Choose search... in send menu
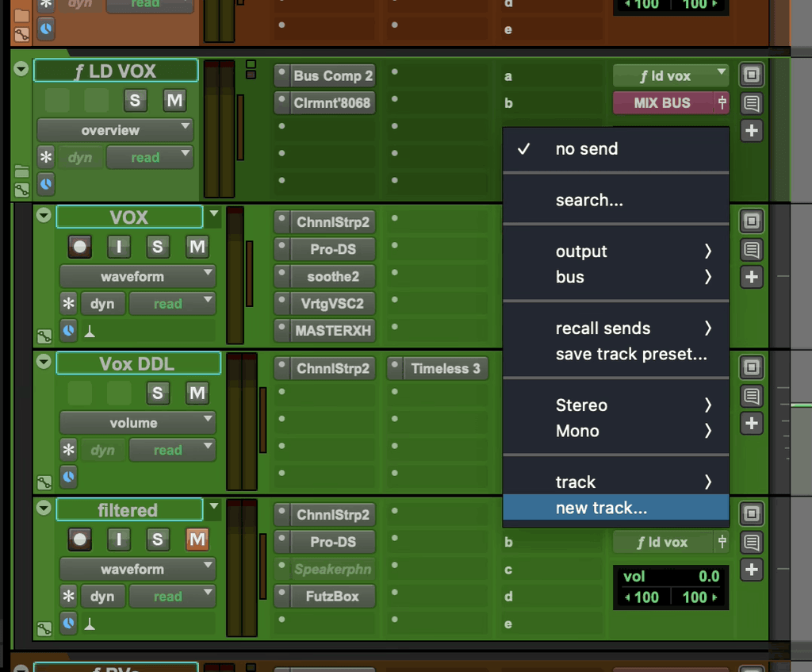Viewport: 812px width, 672px height. tap(615, 200)
